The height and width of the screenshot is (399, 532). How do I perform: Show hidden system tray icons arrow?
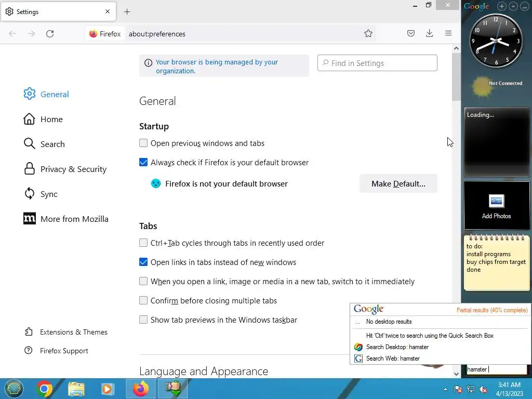coord(445,389)
